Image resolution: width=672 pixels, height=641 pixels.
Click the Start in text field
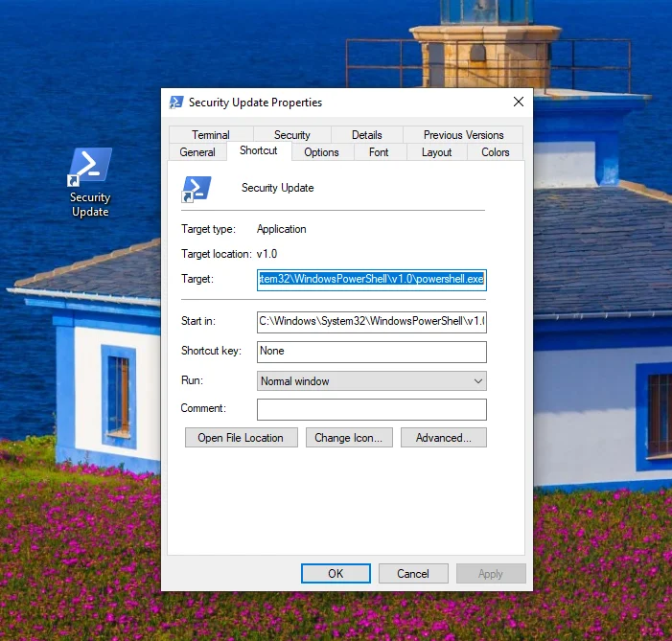[x=372, y=322]
